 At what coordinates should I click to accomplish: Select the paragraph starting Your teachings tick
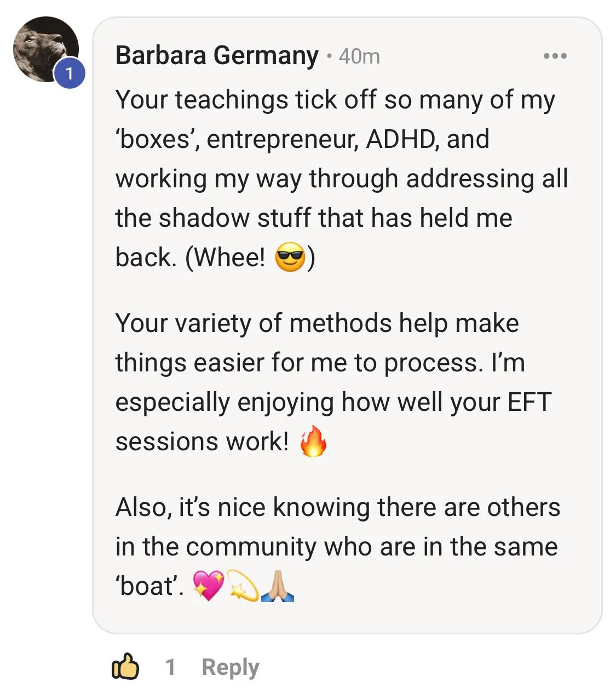pyautogui.click(x=342, y=179)
